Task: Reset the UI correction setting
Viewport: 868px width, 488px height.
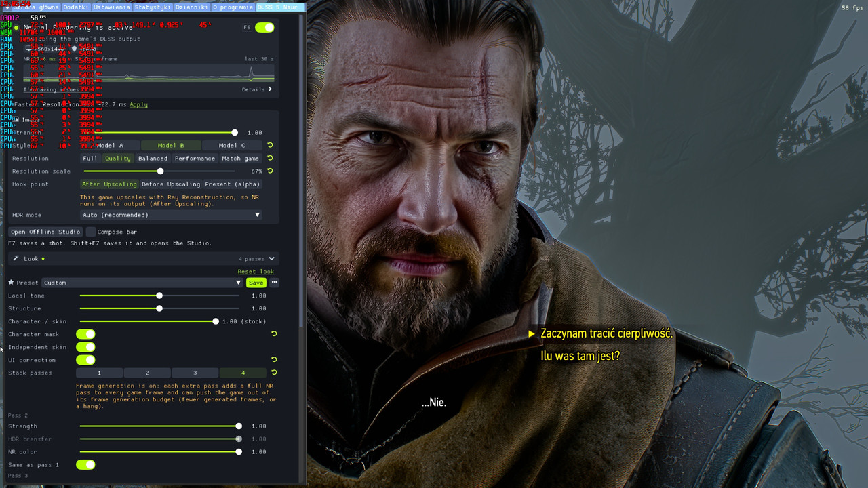Action: 274,359
